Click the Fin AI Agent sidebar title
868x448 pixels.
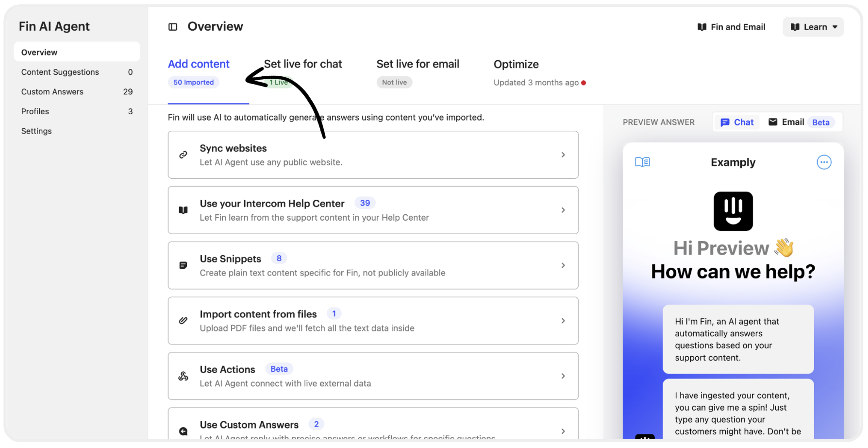[x=54, y=26]
